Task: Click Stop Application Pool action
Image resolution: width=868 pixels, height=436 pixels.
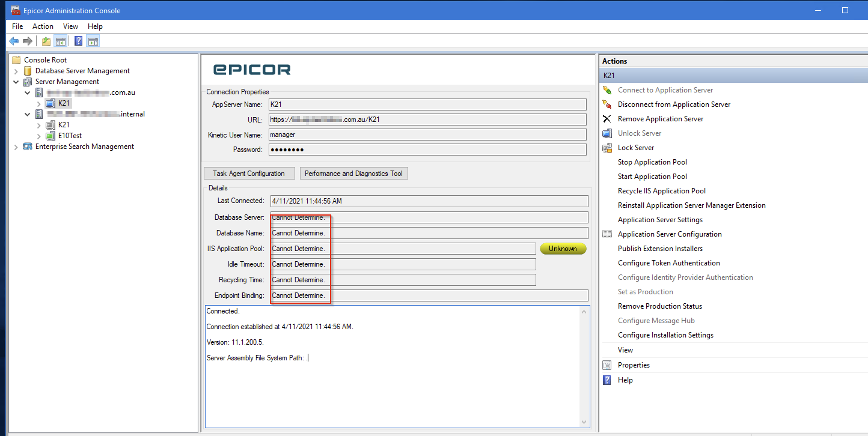Action: click(652, 162)
